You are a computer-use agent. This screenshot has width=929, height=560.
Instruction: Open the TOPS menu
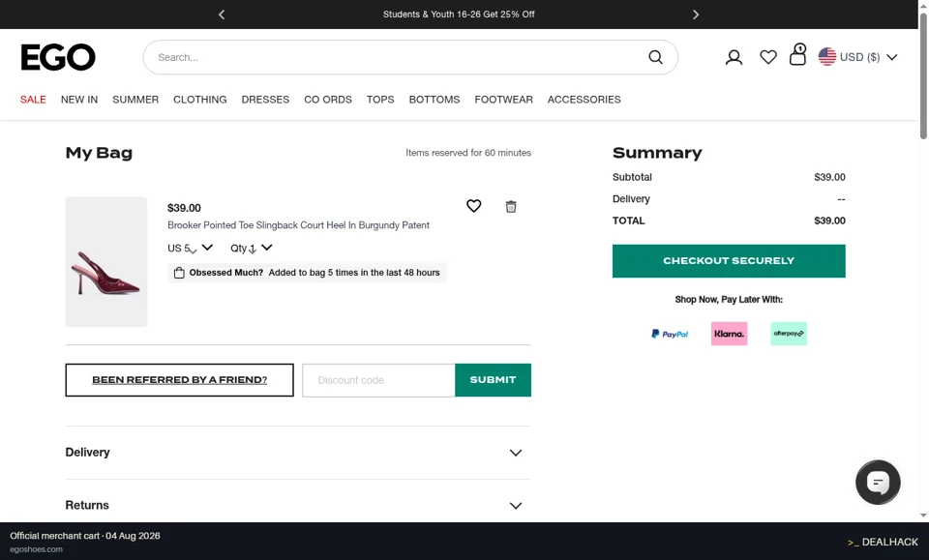click(380, 100)
